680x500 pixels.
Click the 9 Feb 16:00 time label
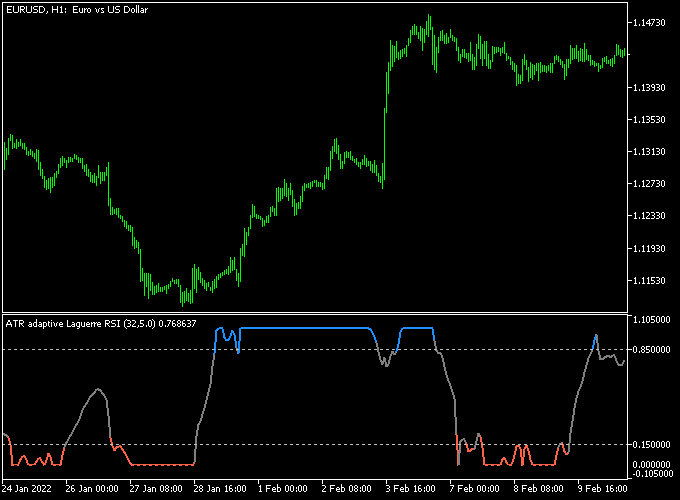pos(602,489)
